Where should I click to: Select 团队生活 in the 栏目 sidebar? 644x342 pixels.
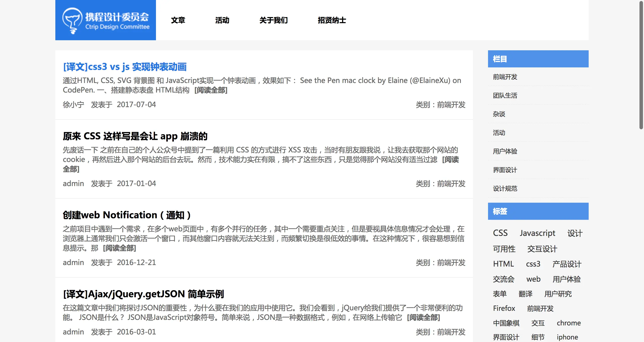click(505, 96)
